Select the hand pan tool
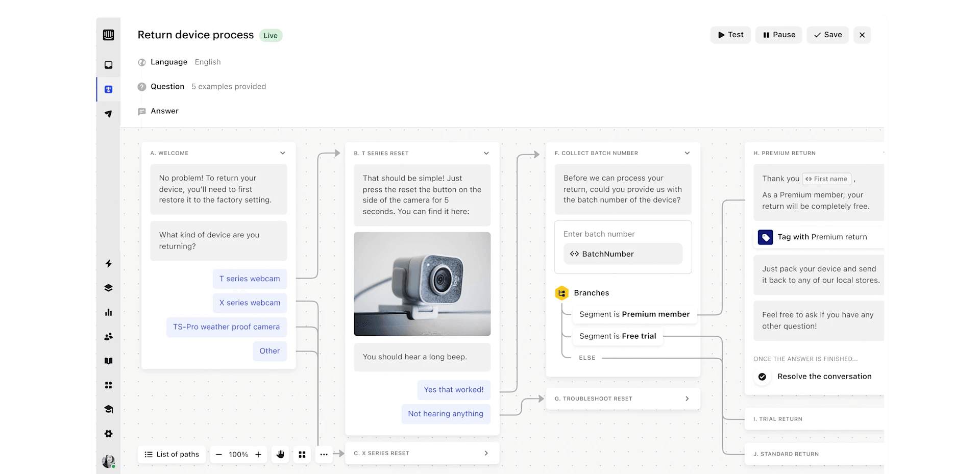Image resolution: width=980 pixels, height=474 pixels. (280, 454)
